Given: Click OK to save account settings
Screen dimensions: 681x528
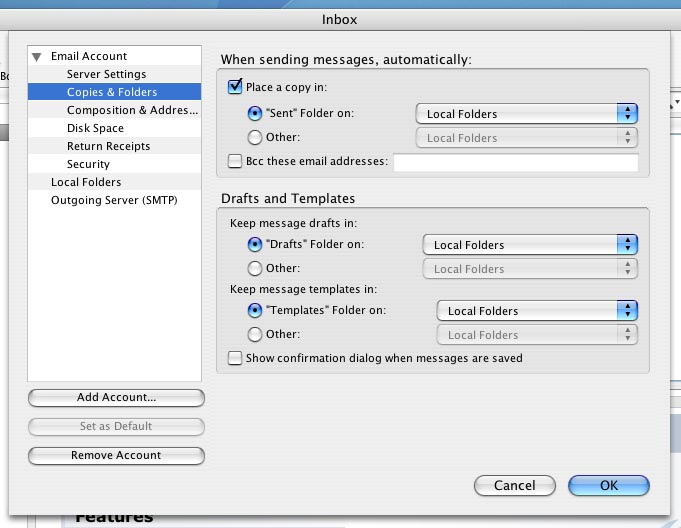Looking at the screenshot, I should point(609,485).
